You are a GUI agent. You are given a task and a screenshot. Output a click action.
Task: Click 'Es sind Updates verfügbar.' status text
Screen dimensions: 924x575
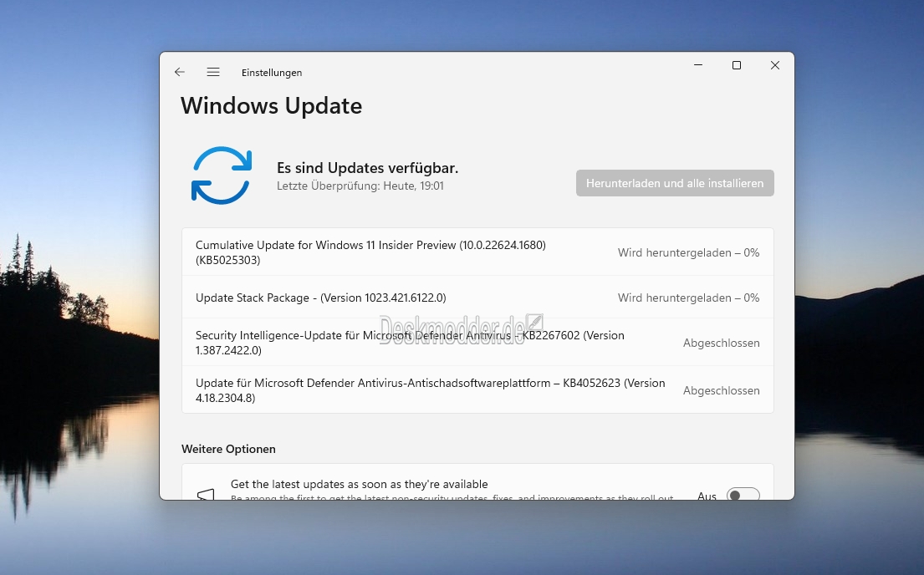tap(367, 168)
